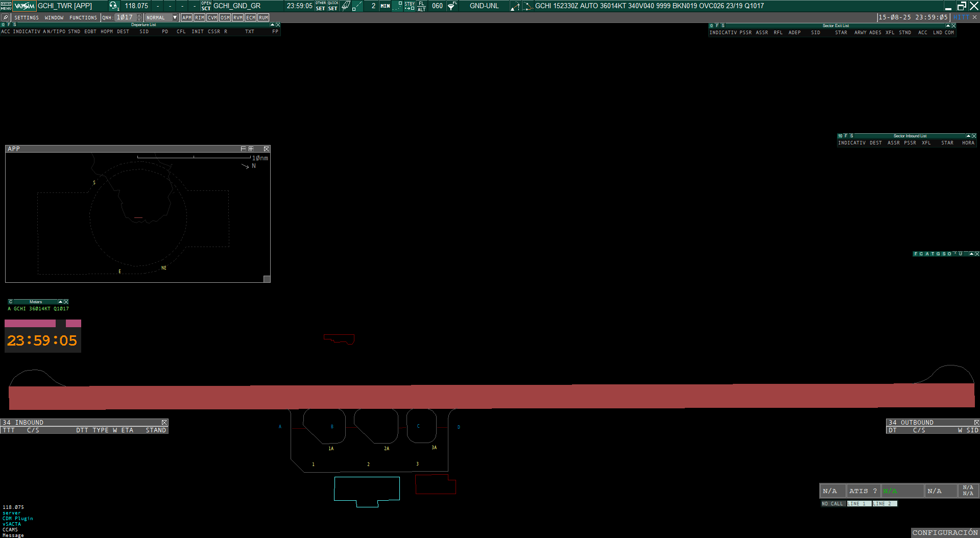Open the sector file selector OPEN SCT
Viewport: 980px width, 538px height.
pyautogui.click(x=206, y=6)
